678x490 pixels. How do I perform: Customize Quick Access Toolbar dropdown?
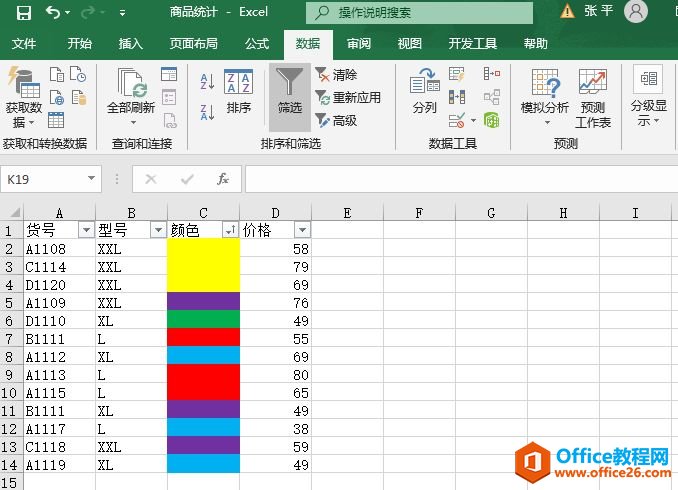point(122,13)
